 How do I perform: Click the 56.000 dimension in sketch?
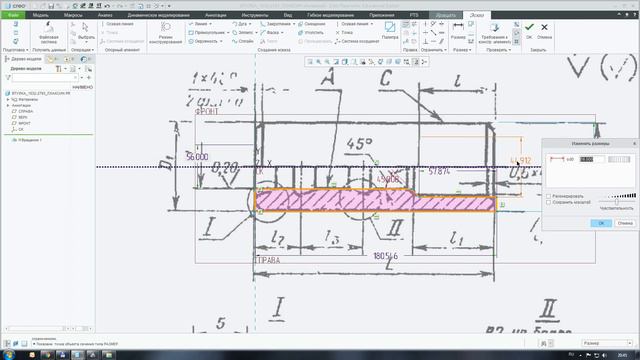point(197,157)
